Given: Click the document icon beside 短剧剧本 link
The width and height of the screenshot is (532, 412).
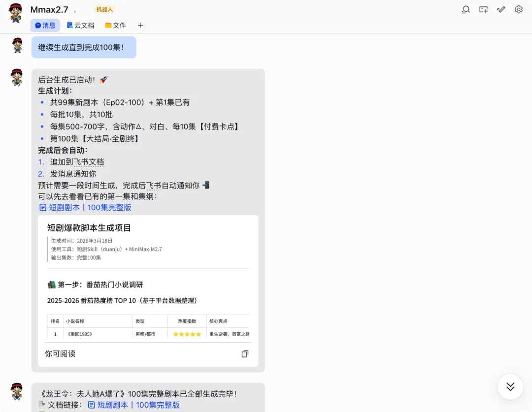Looking at the screenshot, I should point(42,207).
